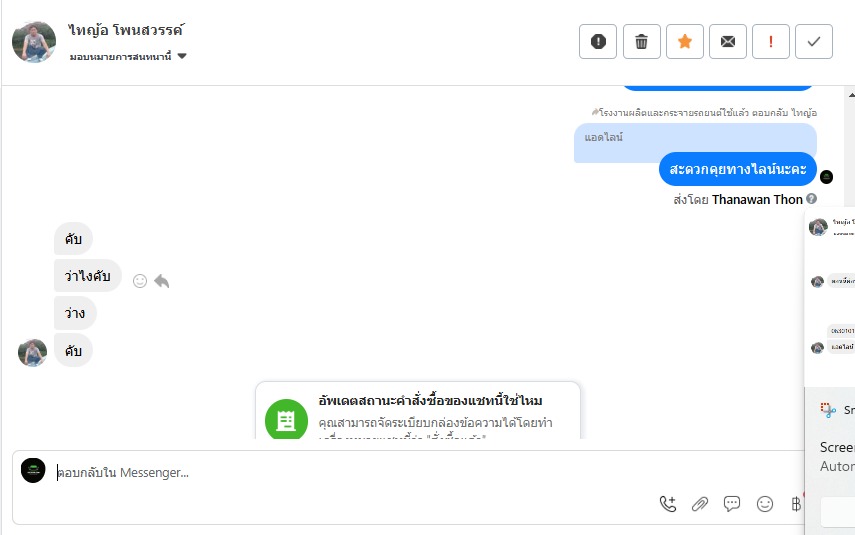Open saved replies speech bubble icon
Image resolution: width=855 pixels, height=535 pixels.
pos(732,504)
